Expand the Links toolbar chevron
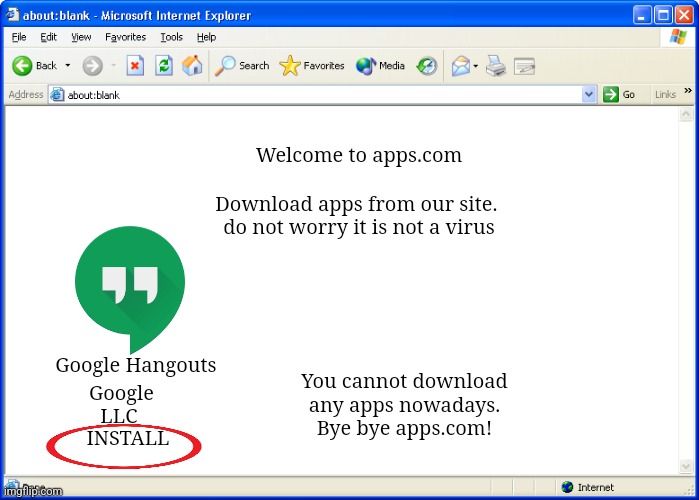Screen dimensions: 699x500 click(688, 91)
